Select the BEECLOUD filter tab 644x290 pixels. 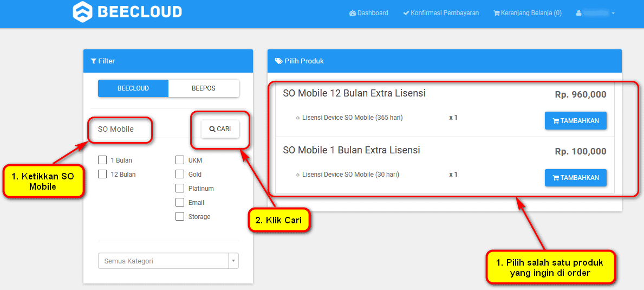pyautogui.click(x=133, y=88)
